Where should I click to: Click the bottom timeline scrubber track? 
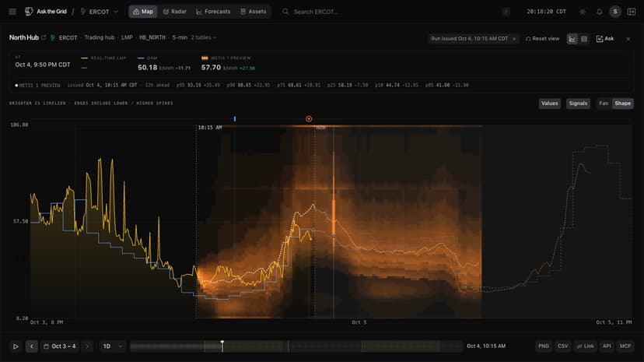pyautogui.click(x=296, y=346)
